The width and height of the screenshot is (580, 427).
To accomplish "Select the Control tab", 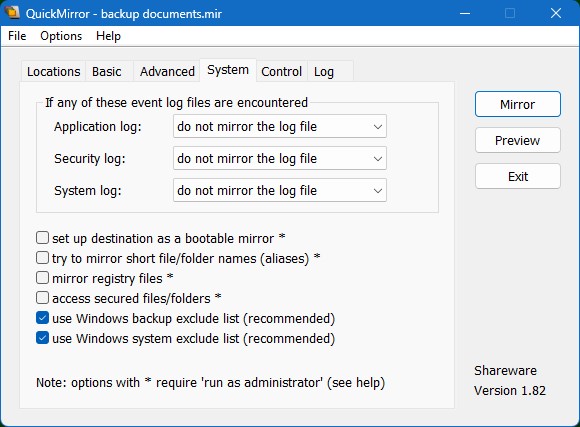I will point(281,71).
